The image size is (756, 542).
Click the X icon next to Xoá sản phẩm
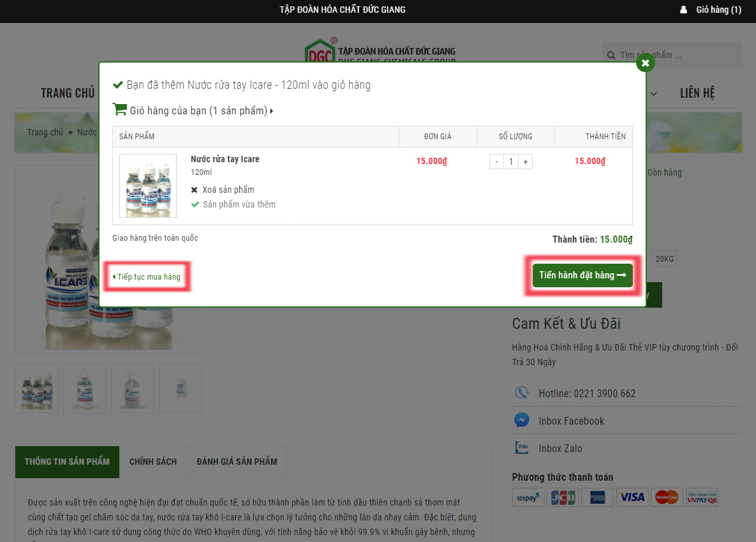click(195, 190)
